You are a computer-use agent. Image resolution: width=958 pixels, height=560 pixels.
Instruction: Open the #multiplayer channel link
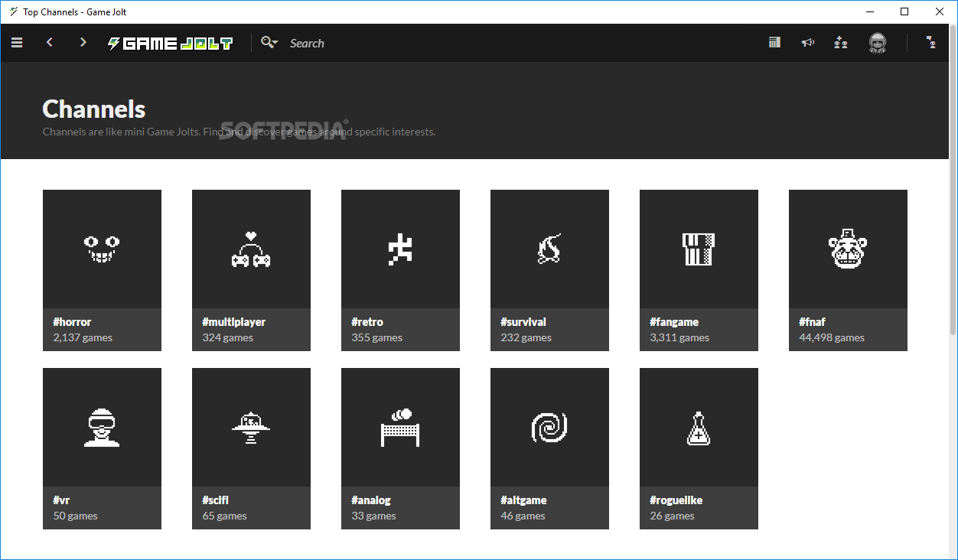[234, 322]
